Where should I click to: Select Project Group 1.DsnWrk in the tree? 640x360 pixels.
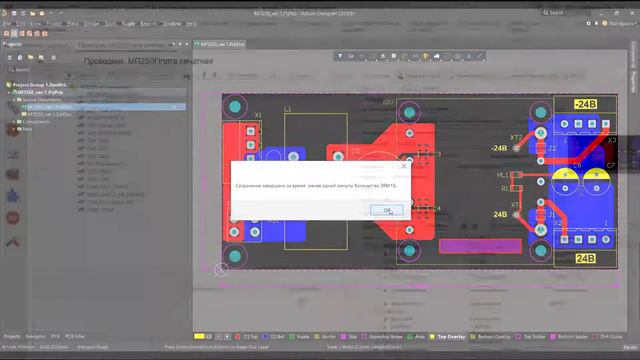tap(39, 85)
